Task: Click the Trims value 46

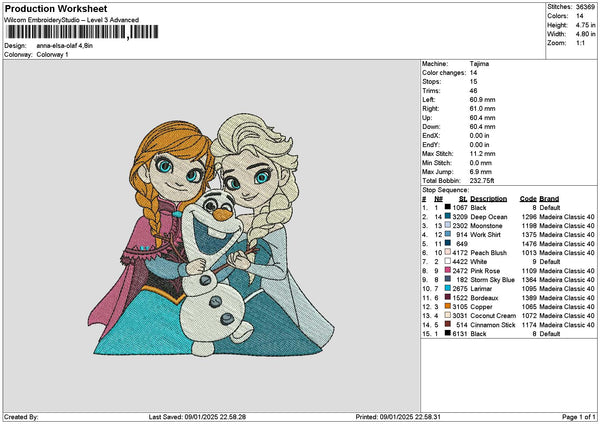Action: click(x=473, y=91)
